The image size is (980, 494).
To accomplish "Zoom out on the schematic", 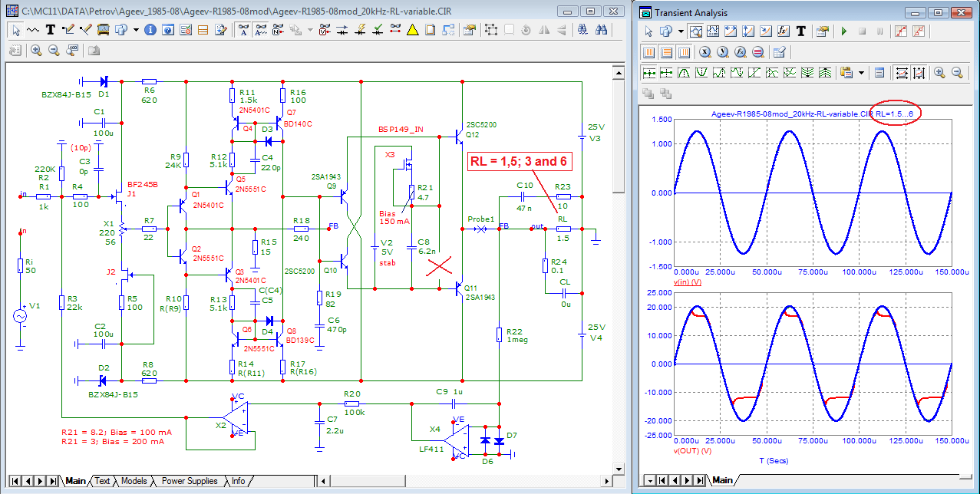I will tap(54, 50).
